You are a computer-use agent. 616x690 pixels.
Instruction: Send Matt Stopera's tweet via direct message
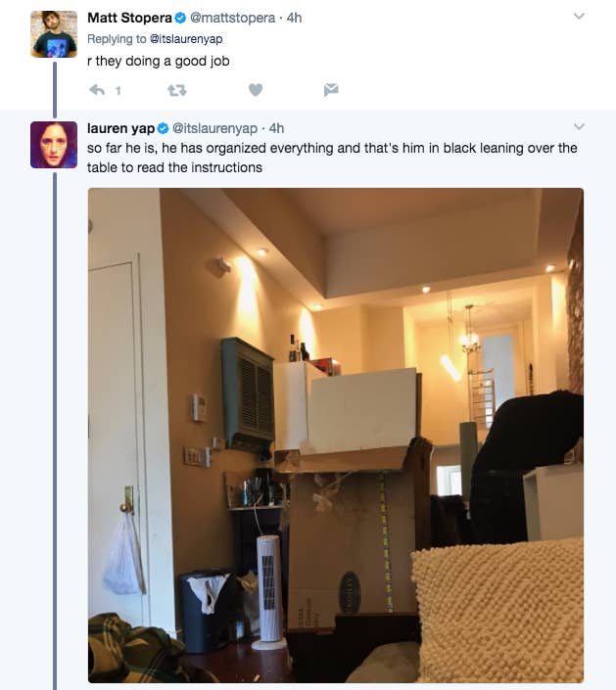(331, 90)
